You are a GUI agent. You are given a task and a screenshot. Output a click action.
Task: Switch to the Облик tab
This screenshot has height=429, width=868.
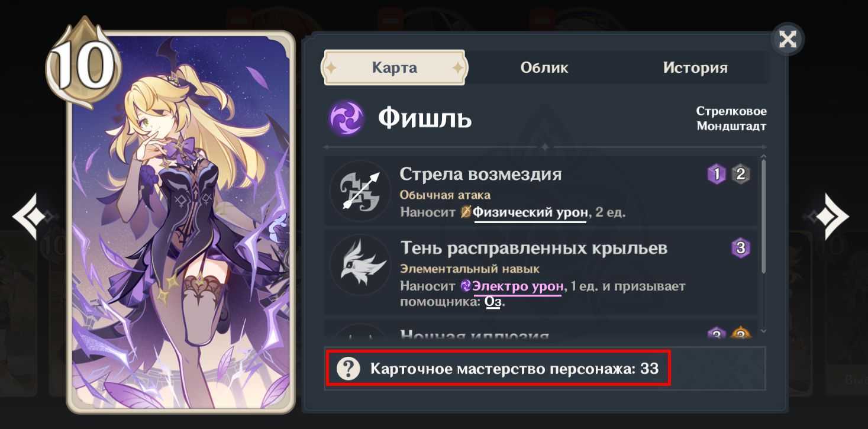[544, 67]
